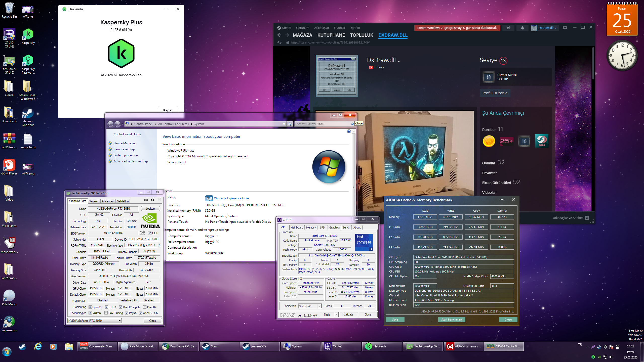Open the Windows Start orb
644x362 pixels.
coord(7,352)
